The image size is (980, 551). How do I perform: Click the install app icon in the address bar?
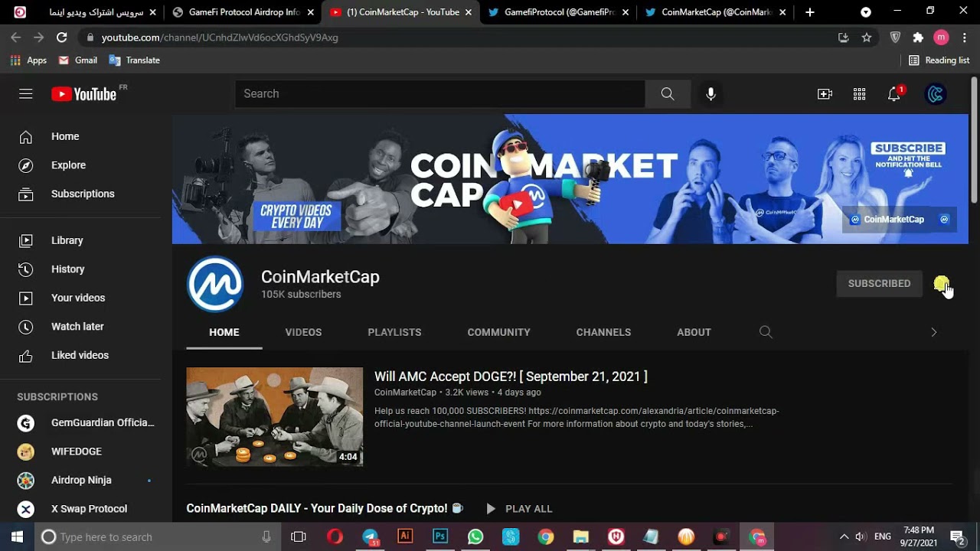[x=844, y=37]
